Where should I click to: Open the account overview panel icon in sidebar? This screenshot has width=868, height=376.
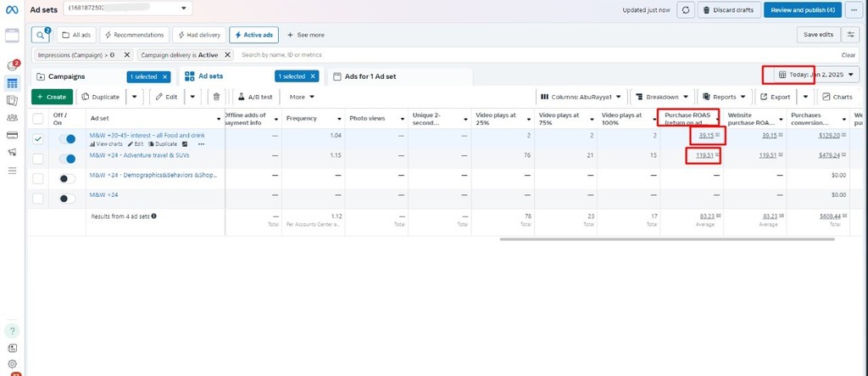point(12,36)
